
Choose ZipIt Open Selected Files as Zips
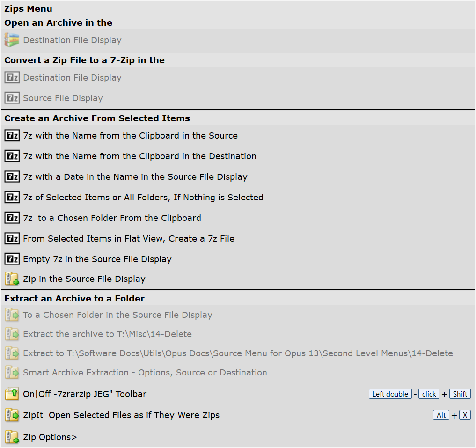121,415
